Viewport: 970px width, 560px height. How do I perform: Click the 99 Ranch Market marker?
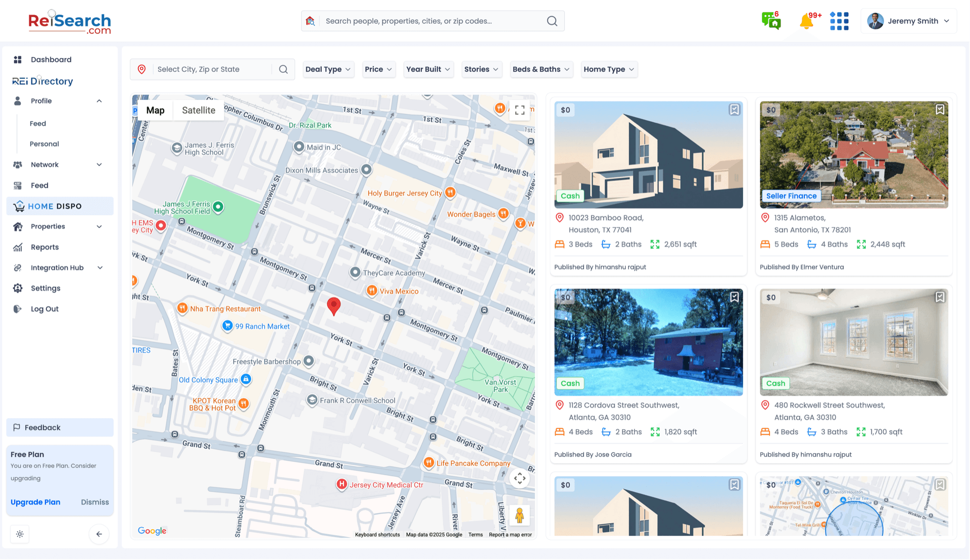pos(227,326)
